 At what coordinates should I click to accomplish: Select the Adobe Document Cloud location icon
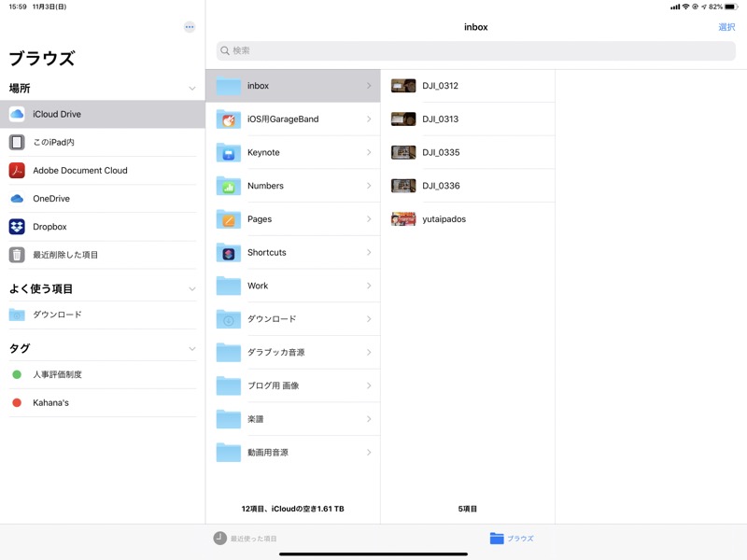[17, 171]
